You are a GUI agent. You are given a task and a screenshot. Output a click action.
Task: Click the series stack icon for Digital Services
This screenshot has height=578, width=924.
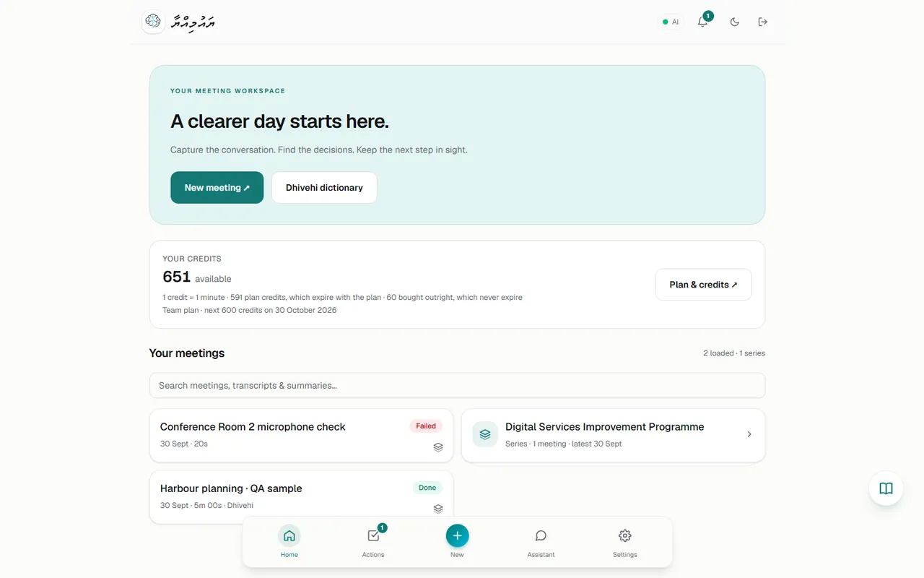(x=485, y=434)
